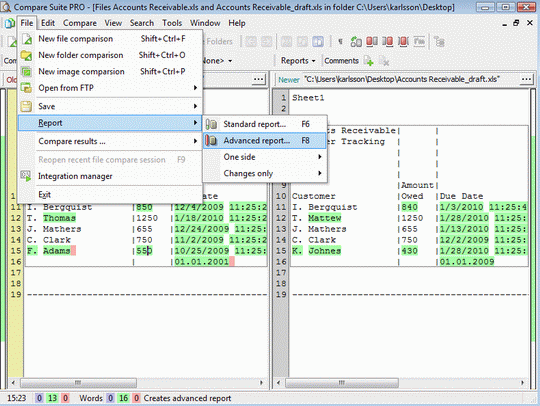The image size is (540, 406).
Task: Click '01.01.2001' in the left pane
Action: (x=201, y=262)
